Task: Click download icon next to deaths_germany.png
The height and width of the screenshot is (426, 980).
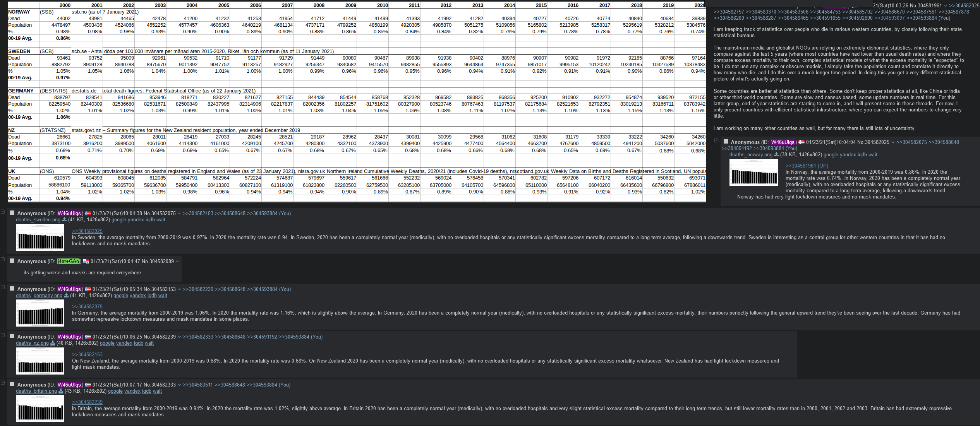Action: click(x=66, y=296)
